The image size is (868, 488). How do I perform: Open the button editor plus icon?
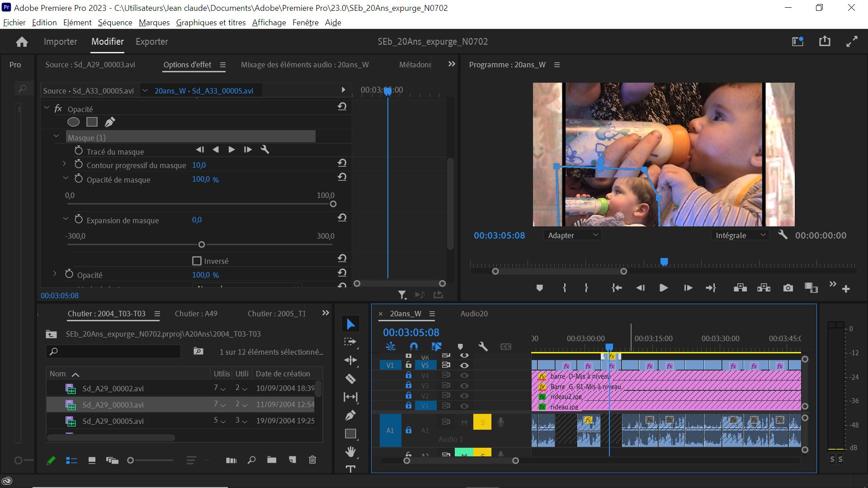tap(846, 289)
